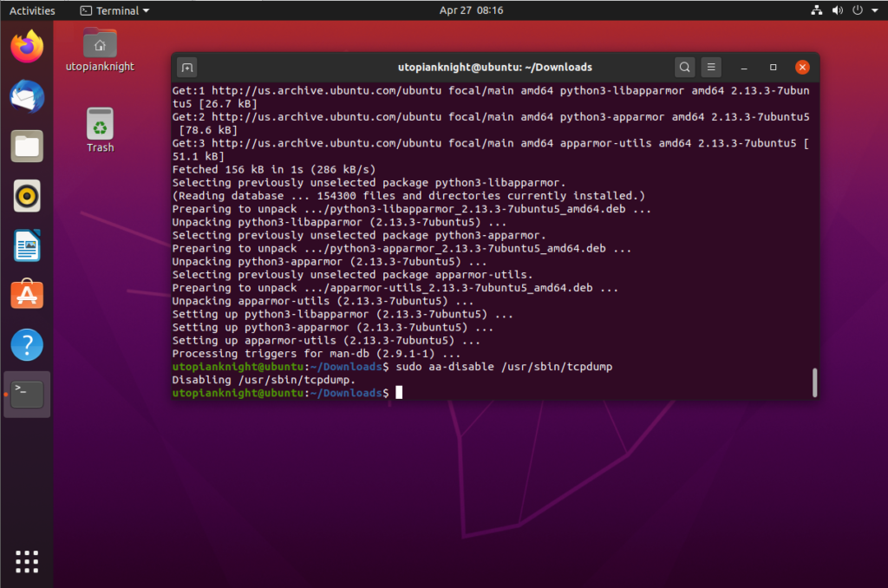Open Firefox from the dock
Image resolution: width=888 pixels, height=588 pixels.
[x=26, y=47]
